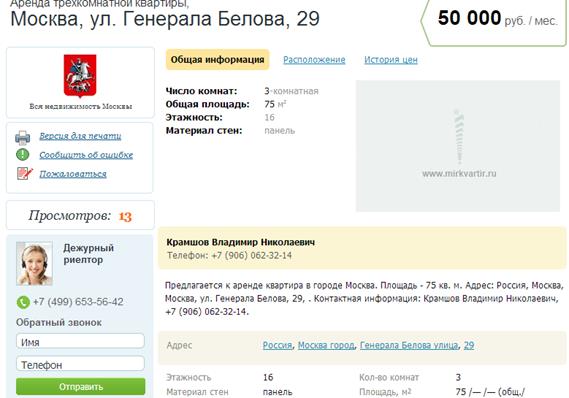The width and height of the screenshot is (569, 398).
Task: Open the Общая информация tab
Action: coord(217,60)
